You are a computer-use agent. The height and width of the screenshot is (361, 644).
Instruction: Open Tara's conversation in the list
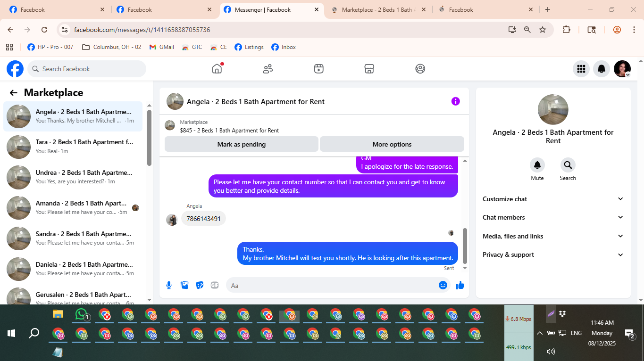73,147
